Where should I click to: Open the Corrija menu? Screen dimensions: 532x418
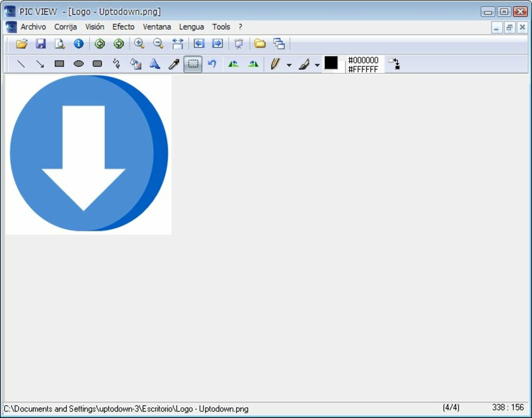(65, 27)
